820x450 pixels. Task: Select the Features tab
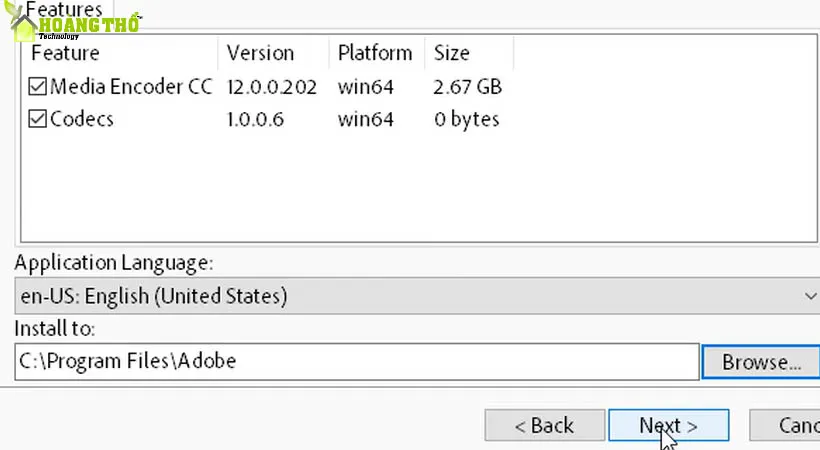pyautogui.click(x=64, y=10)
